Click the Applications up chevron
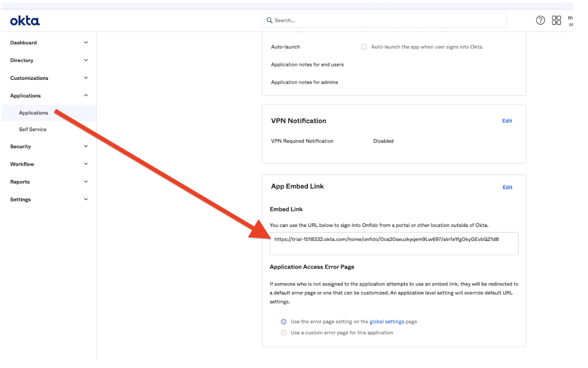588x368 pixels. coord(86,96)
